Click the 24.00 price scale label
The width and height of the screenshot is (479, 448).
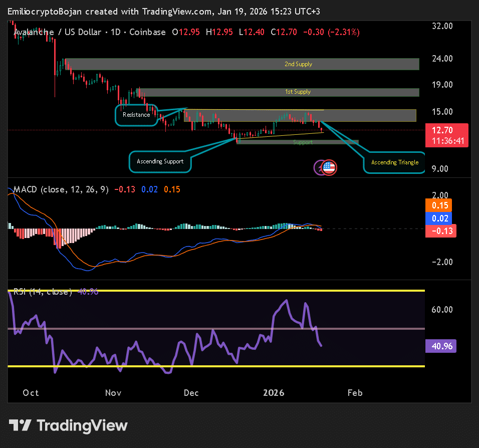[x=442, y=58]
